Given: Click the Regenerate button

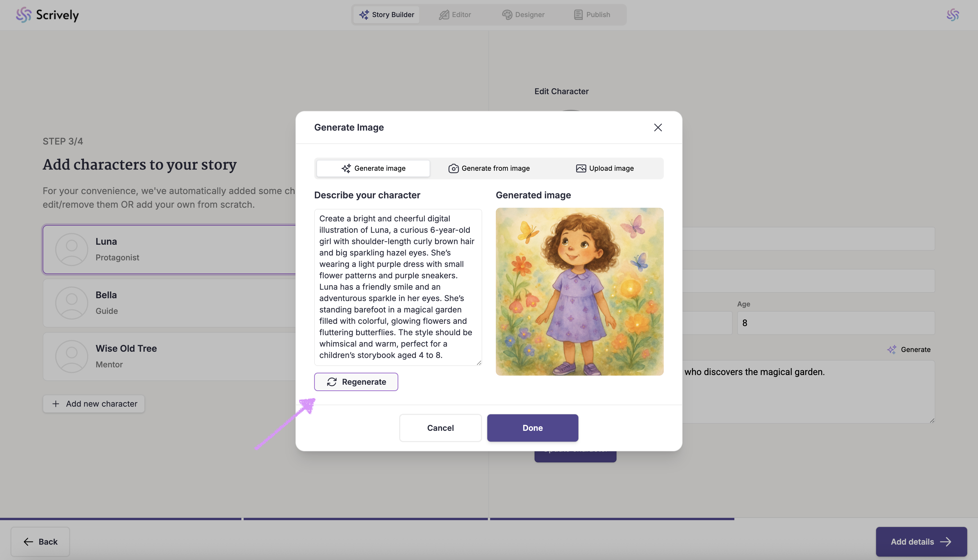Looking at the screenshot, I should tap(356, 382).
